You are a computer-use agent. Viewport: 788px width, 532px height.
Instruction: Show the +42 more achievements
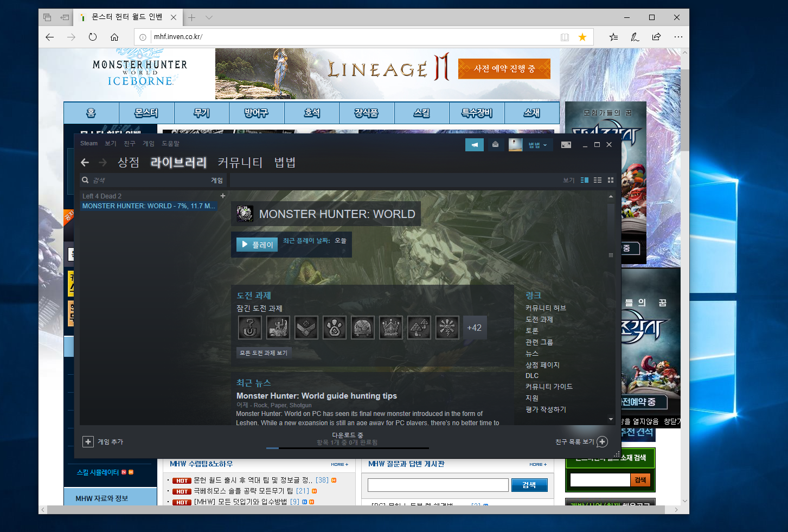point(475,328)
